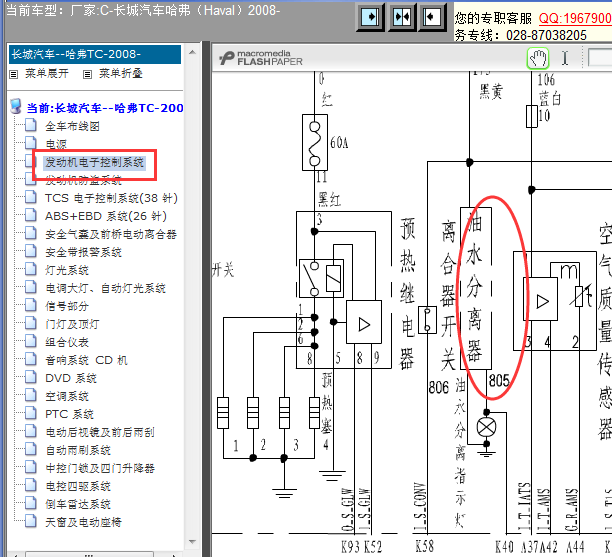Screen dimensions: 612x557
Task: Click the collapse-left panel arrow button
Action: click(x=432, y=17)
